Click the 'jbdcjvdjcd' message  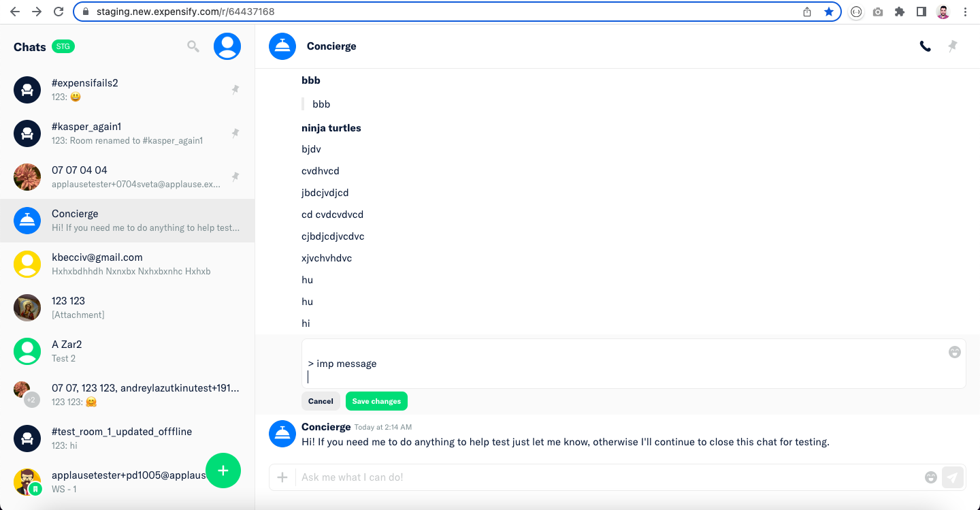[x=325, y=193]
